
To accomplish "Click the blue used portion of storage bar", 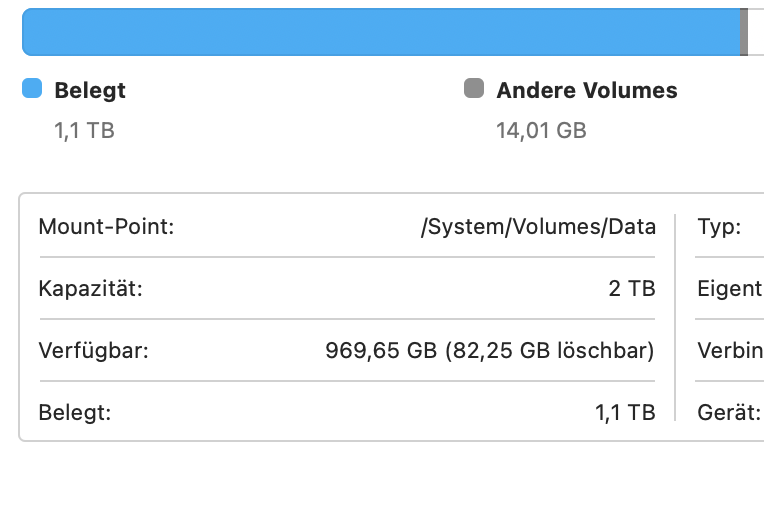I will (380, 32).
